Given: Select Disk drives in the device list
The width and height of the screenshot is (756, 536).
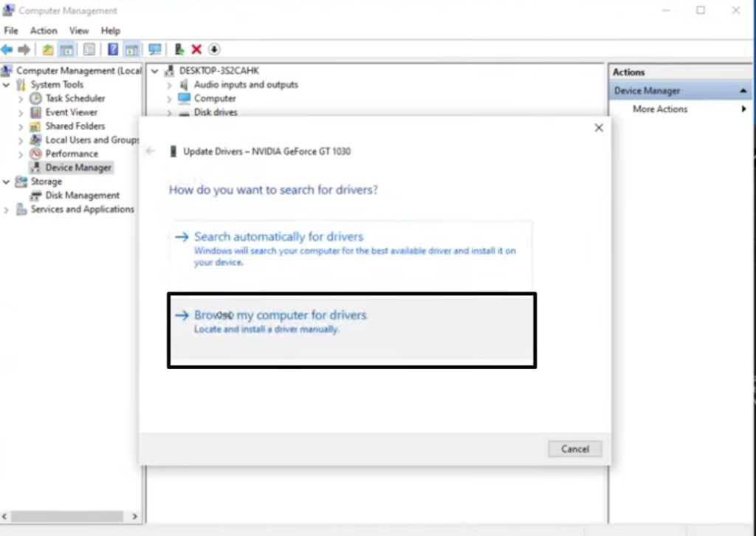Looking at the screenshot, I should (216, 112).
